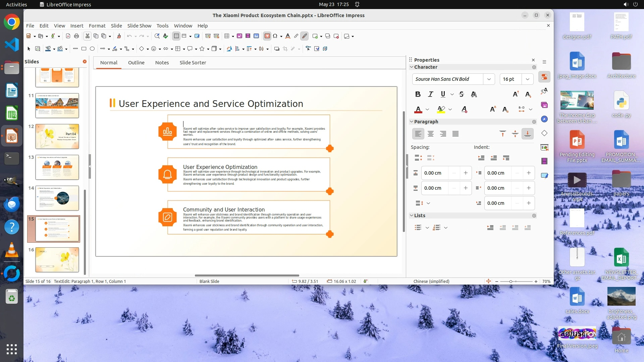
Task: Toggle Bold formatting in Character panel
Action: click(x=418, y=94)
